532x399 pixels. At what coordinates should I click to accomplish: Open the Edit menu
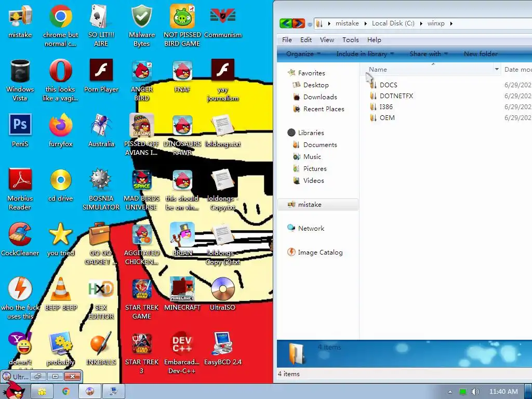pos(305,39)
